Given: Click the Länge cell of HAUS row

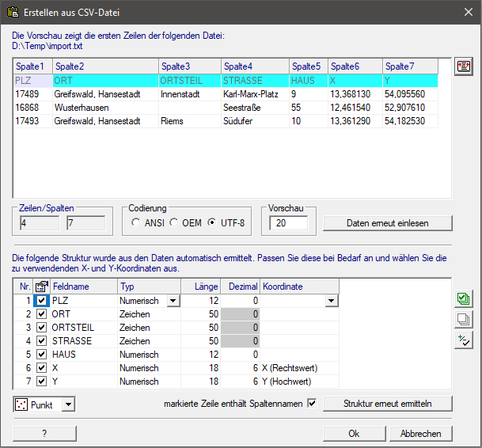Looking at the screenshot, I should pyautogui.click(x=201, y=355).
